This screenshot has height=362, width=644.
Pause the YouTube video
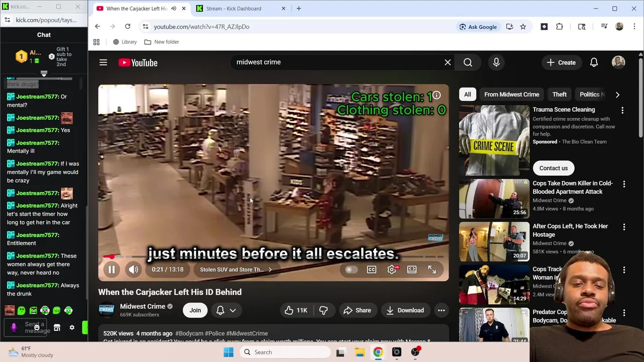[112, 269]
